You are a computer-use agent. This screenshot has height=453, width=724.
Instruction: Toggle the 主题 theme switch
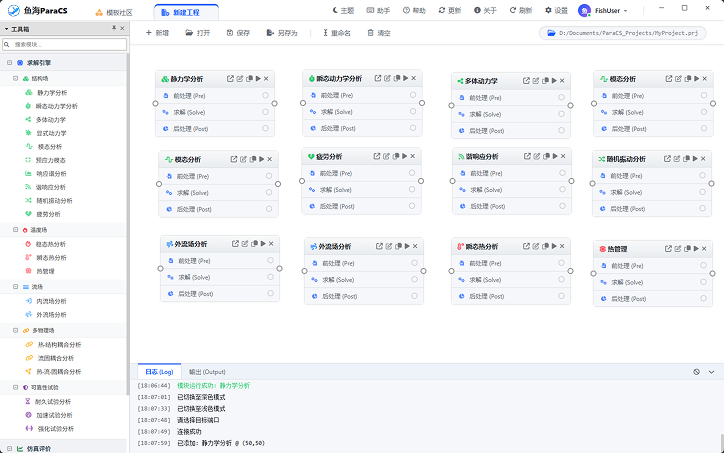(342, 10)
